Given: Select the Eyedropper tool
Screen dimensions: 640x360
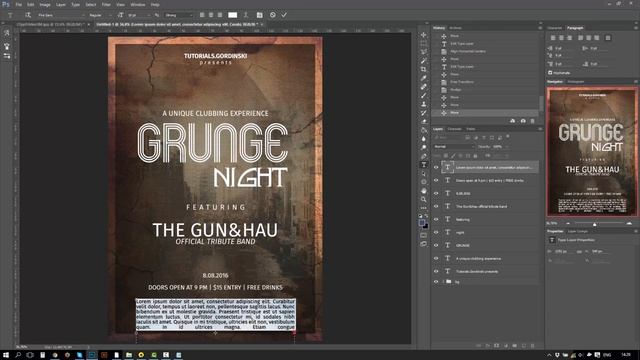Looking at the screenshot, I should (x=424, y=78).
